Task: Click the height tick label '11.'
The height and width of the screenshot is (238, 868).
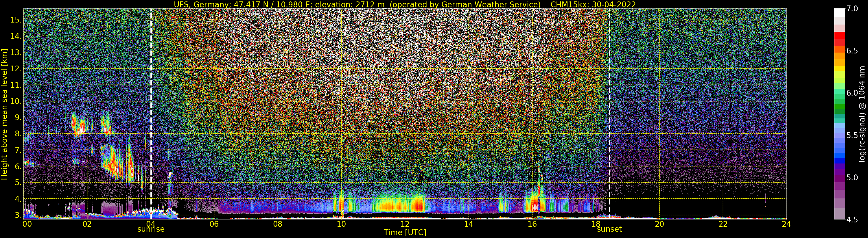Action: [x=16, y=85]
